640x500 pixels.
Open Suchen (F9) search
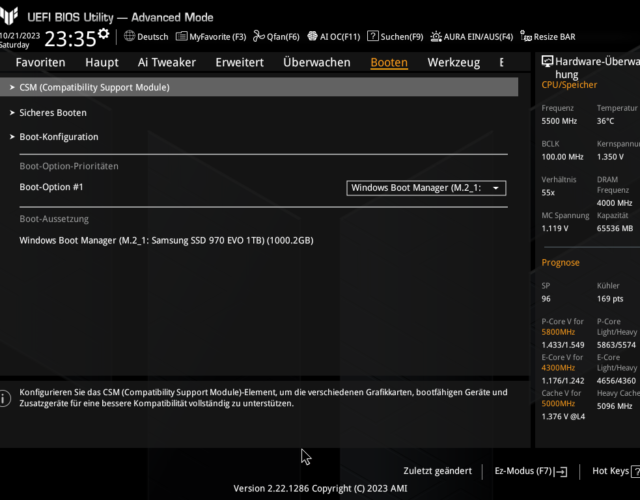[396, 37]
